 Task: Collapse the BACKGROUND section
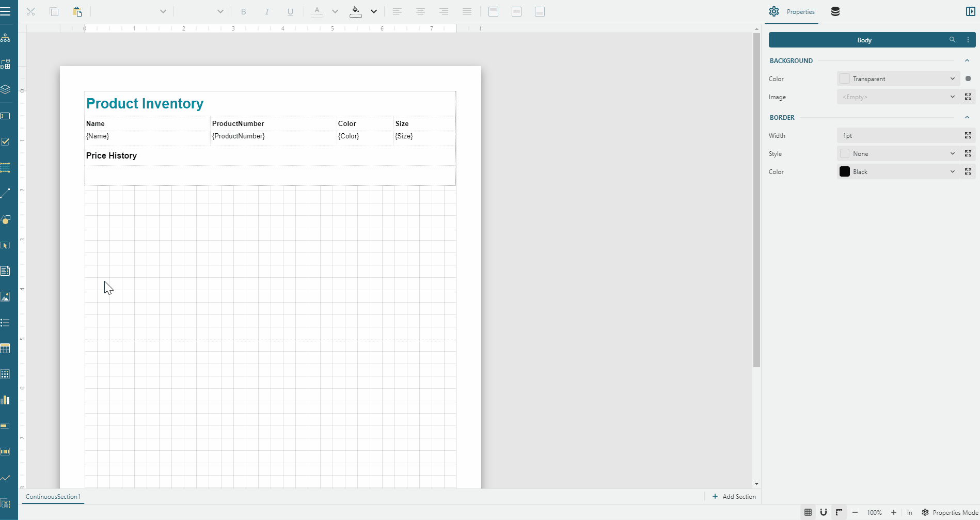point(967,60)
